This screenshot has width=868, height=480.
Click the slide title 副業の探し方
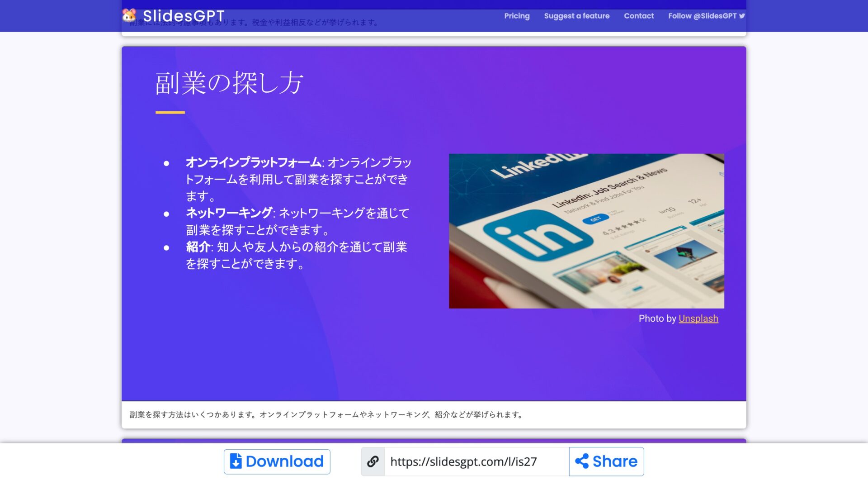click(229, 83)
